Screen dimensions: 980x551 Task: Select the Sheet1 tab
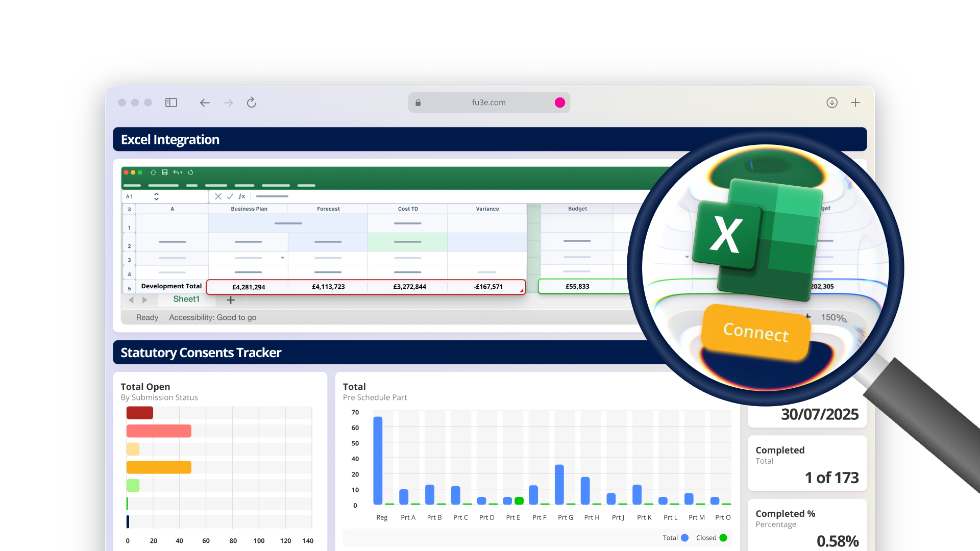186,299
